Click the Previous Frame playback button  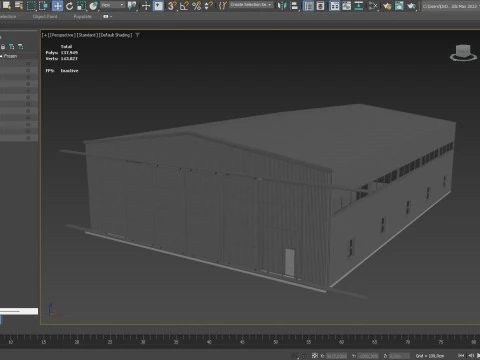point(471,356)
